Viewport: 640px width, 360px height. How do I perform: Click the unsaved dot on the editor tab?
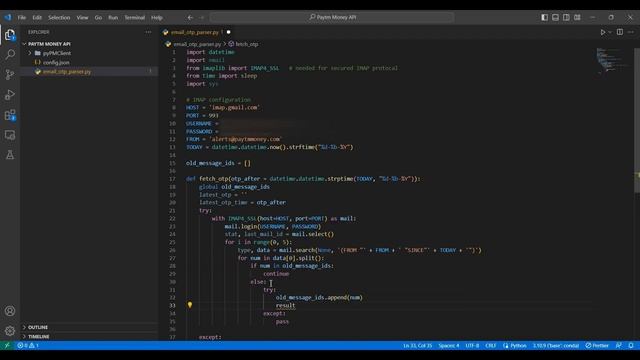[x=229, y=32]
